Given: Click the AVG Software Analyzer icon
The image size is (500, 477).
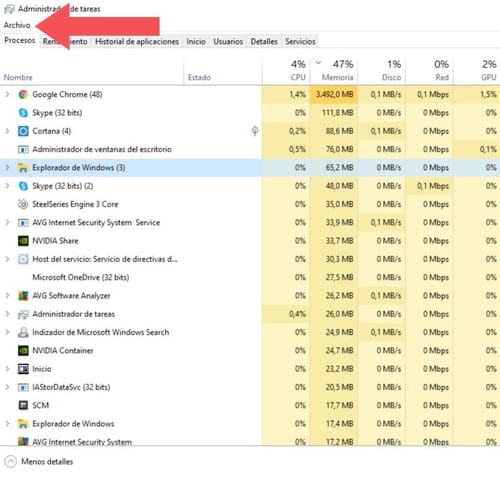Looking at the screenshot, I should tap(23, 296).
